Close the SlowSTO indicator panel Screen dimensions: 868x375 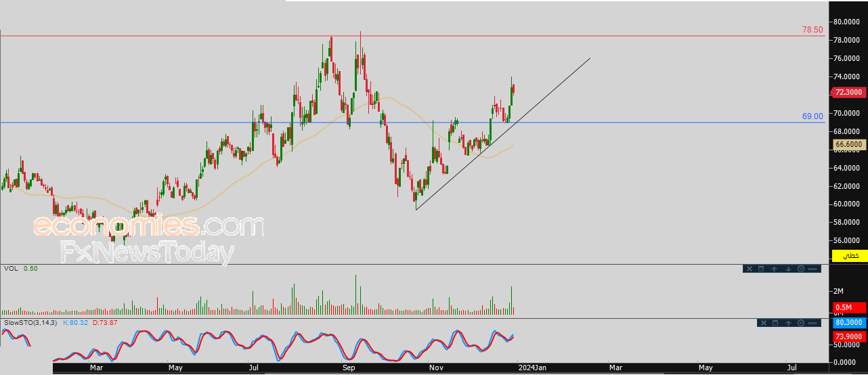click(764, 323)
